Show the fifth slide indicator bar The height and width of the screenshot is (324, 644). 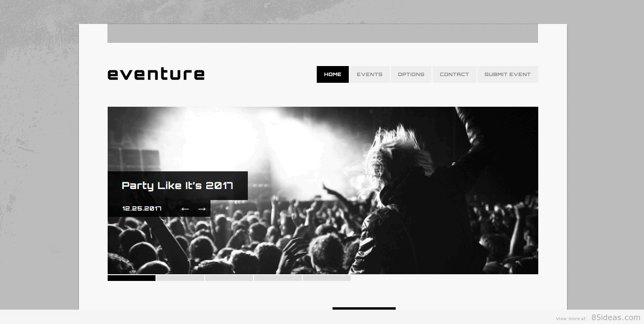(327, 278)
